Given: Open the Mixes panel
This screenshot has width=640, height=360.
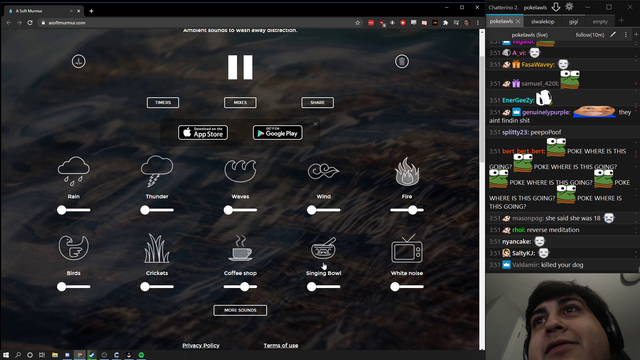Looking at the screenshot, I should coord(240,102).
